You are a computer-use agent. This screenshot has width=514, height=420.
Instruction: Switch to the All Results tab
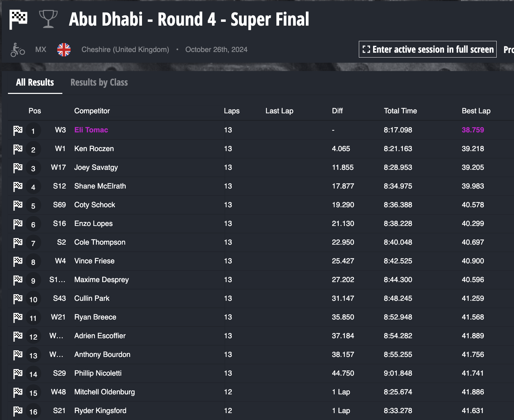pos(35,82)
